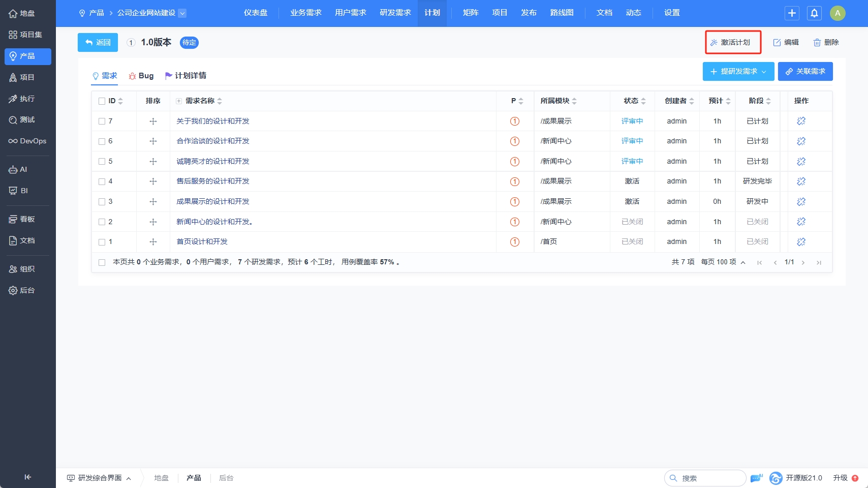Open the 每页 100 项 page size selector
868x488 pixels.
click(723, 262)
